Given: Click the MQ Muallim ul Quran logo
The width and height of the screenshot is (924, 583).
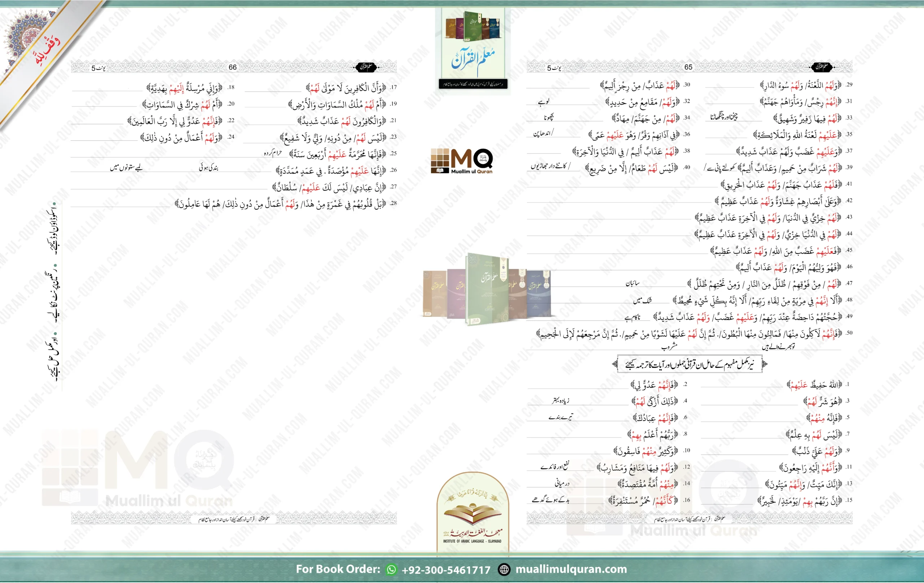Looking at the screenshot, I should coord(462,161).
